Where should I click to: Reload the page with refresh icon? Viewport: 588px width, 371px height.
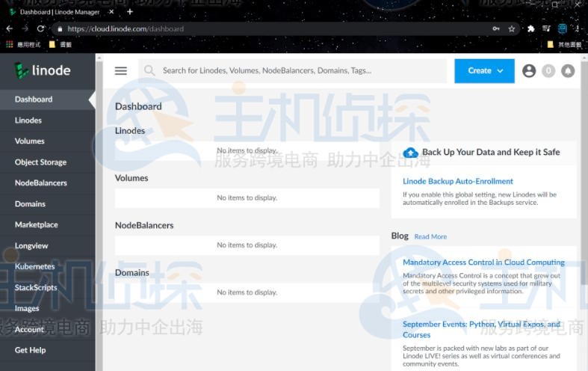[x=40, y=28]
